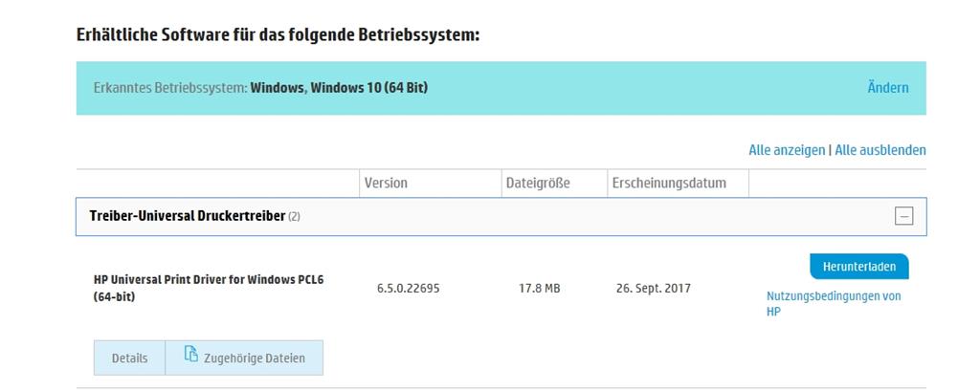Click the version number 6.5.0.22695
980x391 pixels.
pos(408,289)
